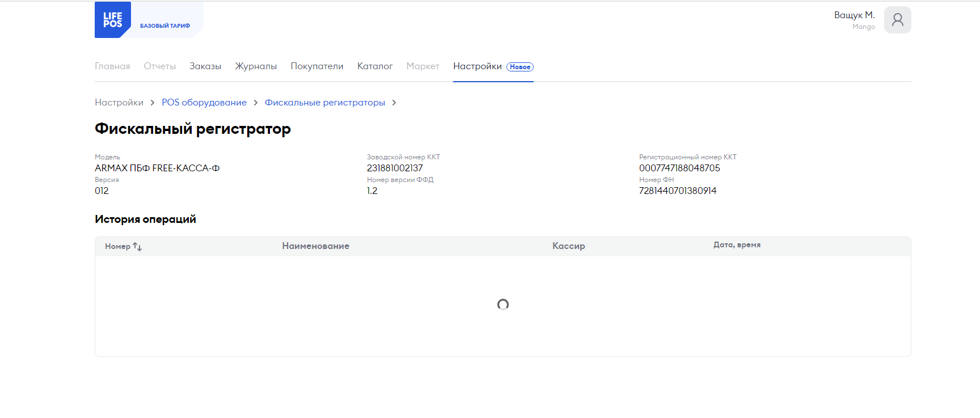Click the Модель field label
The width and height of the screenshot is (980, 418).
(x=107, y=157)
